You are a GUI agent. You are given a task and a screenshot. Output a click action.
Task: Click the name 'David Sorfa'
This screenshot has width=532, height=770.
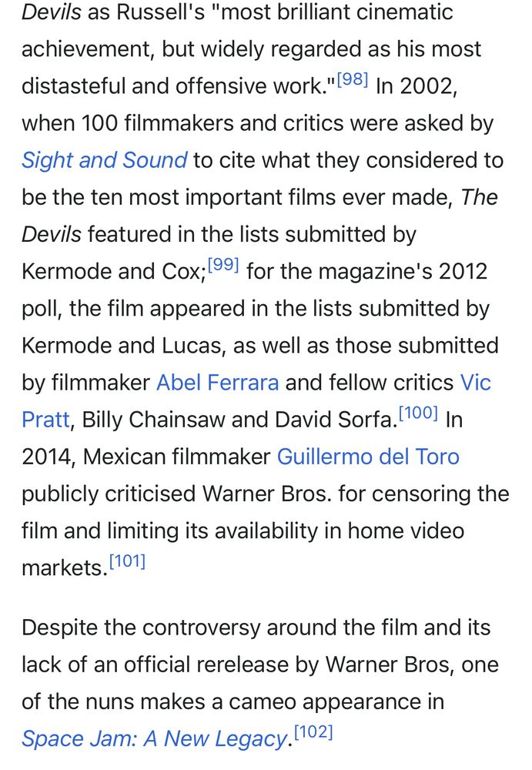click(335, 420)
